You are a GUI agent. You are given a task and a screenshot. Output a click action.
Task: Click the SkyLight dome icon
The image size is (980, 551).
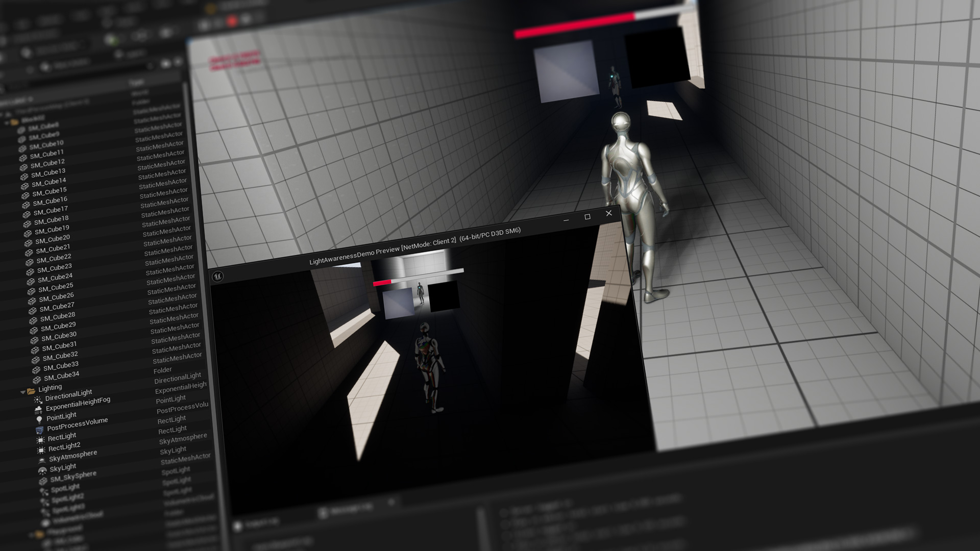pos(42,470)
